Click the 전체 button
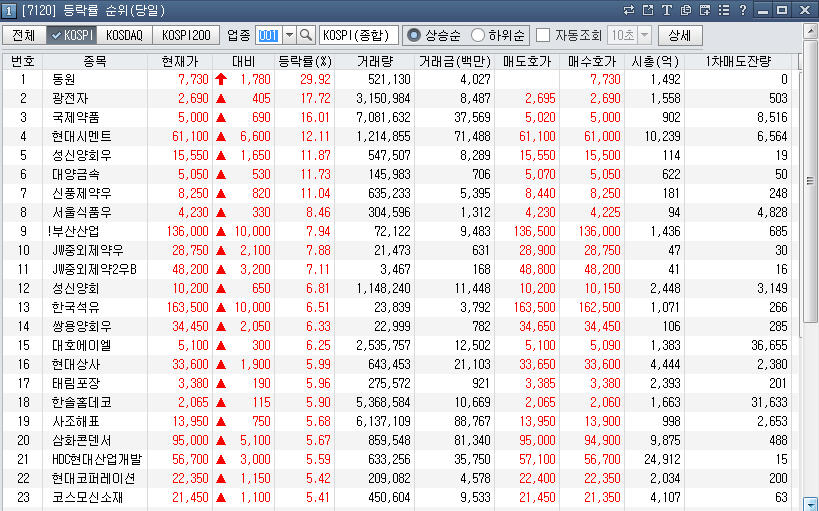 (x=23, y=35)
